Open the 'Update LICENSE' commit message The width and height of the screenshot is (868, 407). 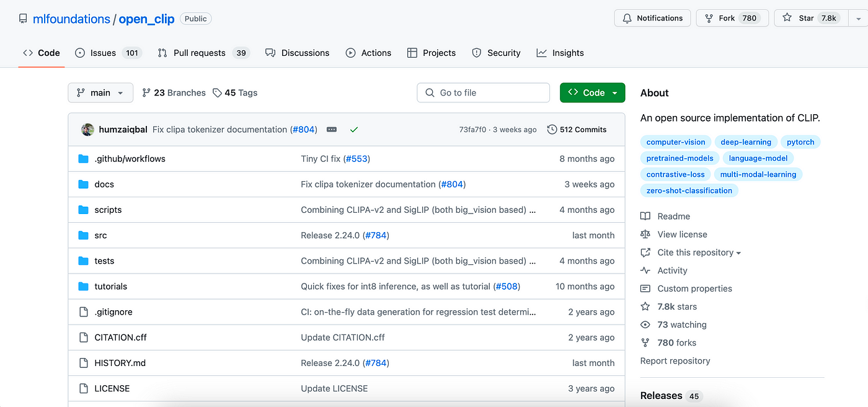(334, 388)
